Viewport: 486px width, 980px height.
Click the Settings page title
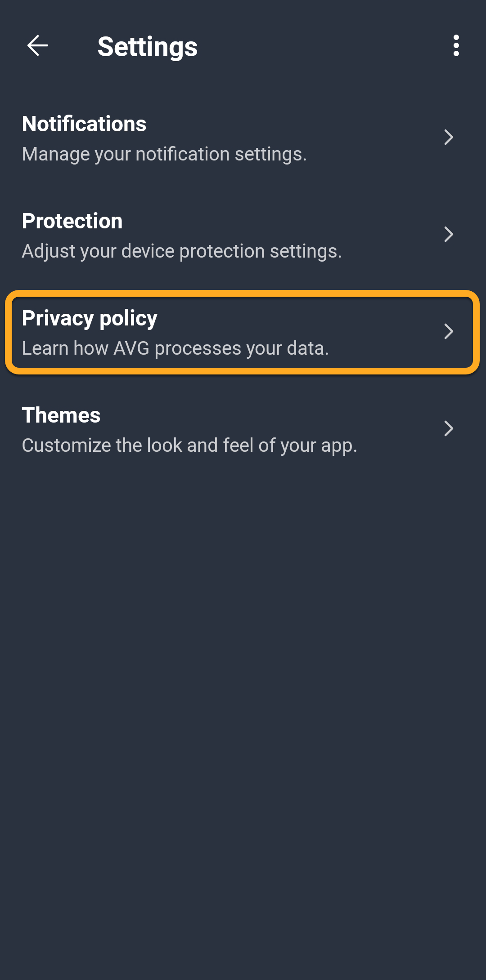tap(148, 47)
